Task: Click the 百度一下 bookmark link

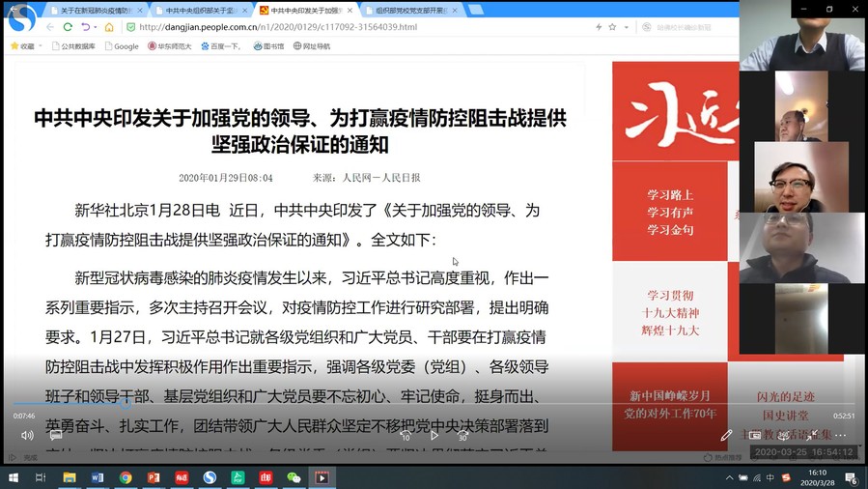Action: pos(222,46)
